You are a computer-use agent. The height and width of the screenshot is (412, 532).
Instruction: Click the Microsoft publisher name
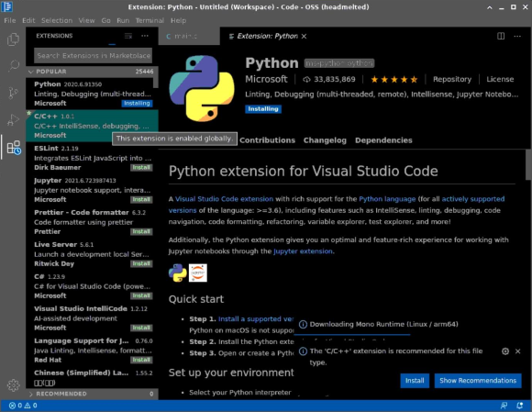[x=266, y=80]
